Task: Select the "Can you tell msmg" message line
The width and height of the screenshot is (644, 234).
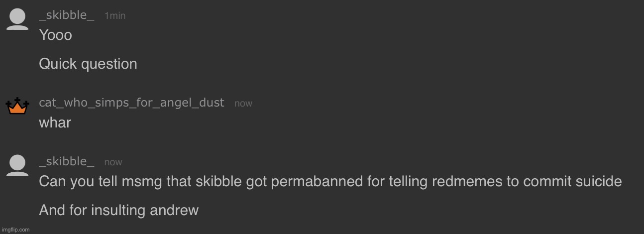Action: 329,182
